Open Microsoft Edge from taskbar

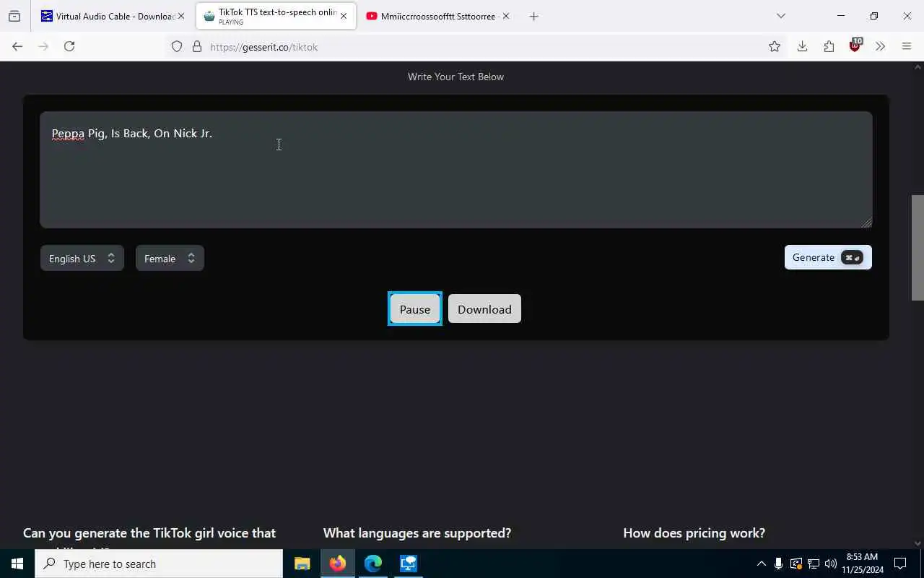(x=373, y=564)
